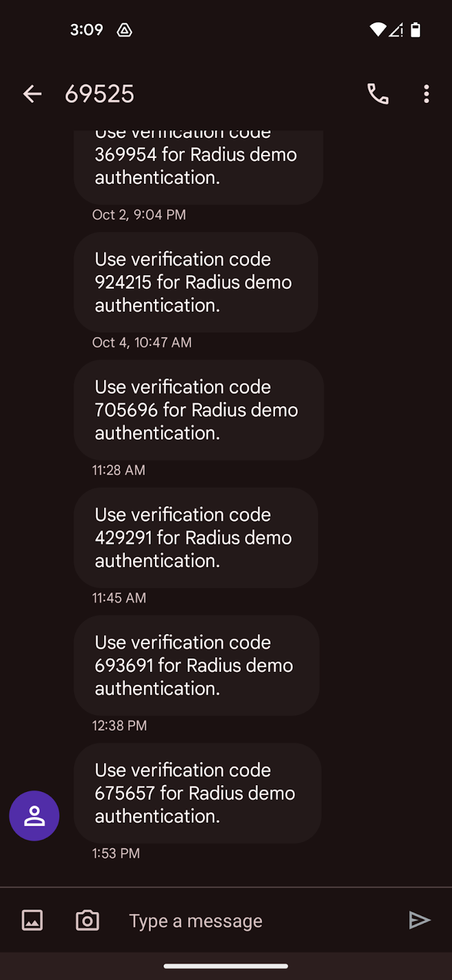This screenshot has height=980, width=452.
Task: Tap the battery status icon
Action: [415, 29]
